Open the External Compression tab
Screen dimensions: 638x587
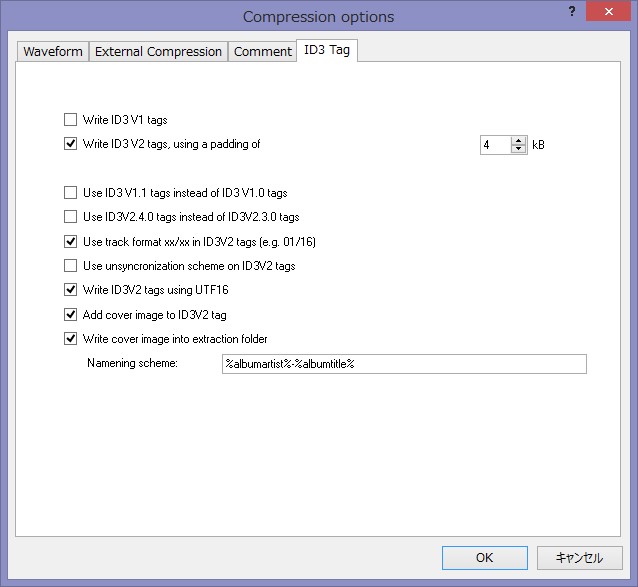158,52
